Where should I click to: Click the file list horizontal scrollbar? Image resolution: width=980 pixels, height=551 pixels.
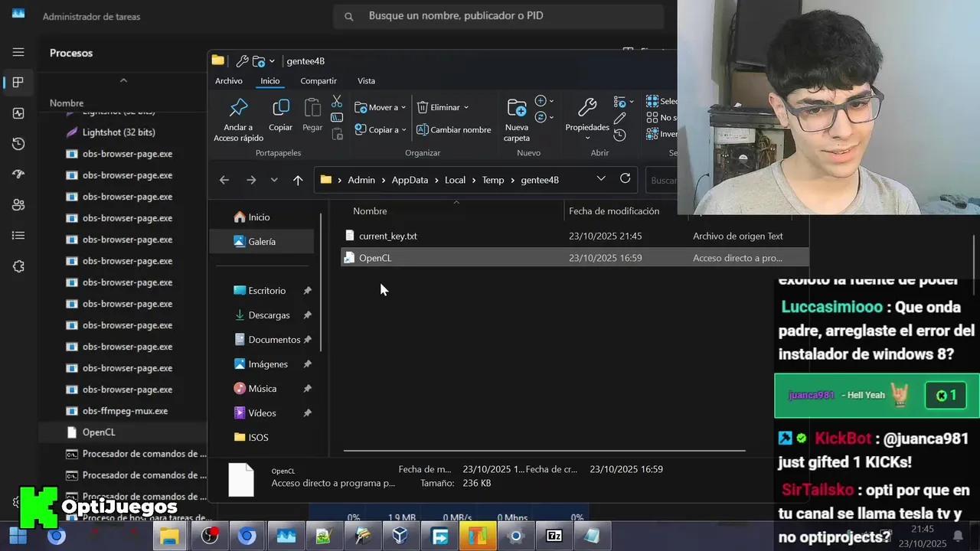pyautogui.click(x=544, y=450)
